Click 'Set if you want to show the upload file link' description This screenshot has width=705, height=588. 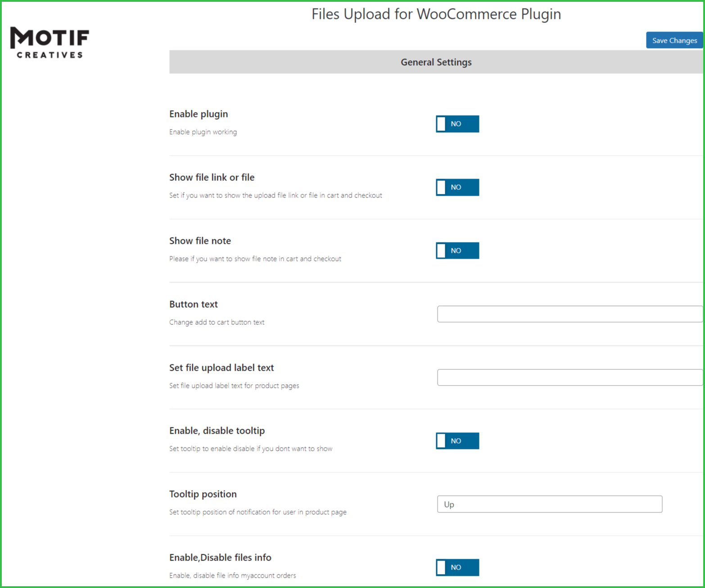coord(276,195)
